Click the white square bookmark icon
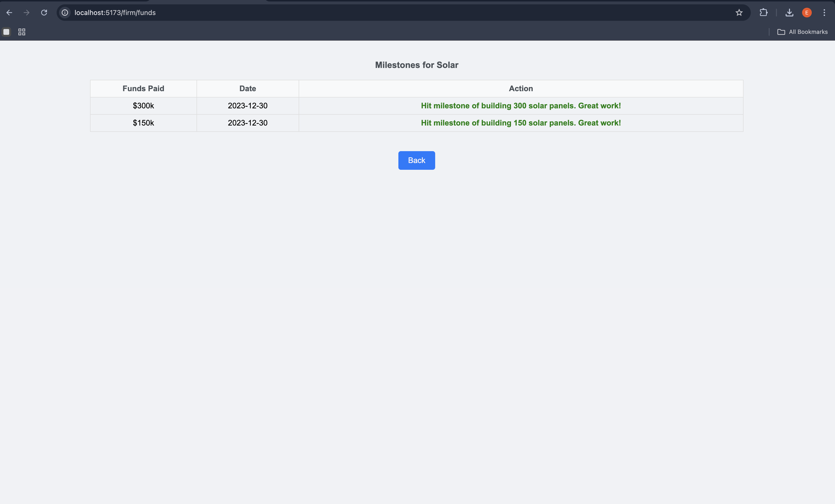 [x=7, y=32]
